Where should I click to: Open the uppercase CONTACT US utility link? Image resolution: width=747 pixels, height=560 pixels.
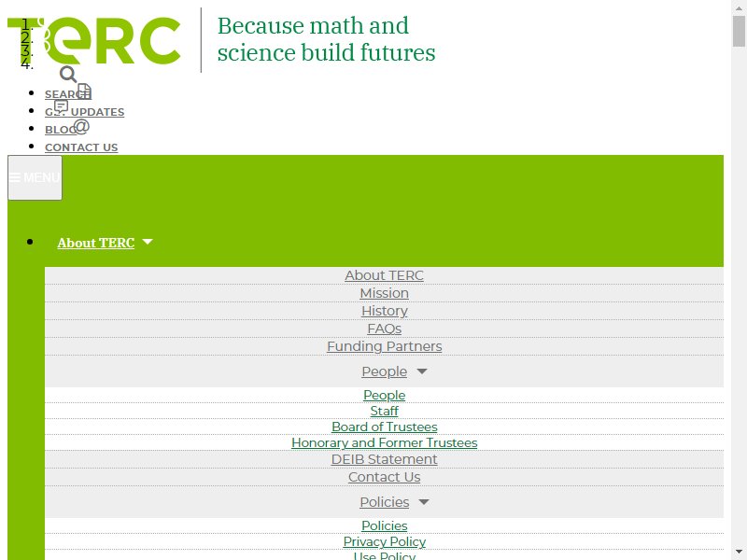81,147
